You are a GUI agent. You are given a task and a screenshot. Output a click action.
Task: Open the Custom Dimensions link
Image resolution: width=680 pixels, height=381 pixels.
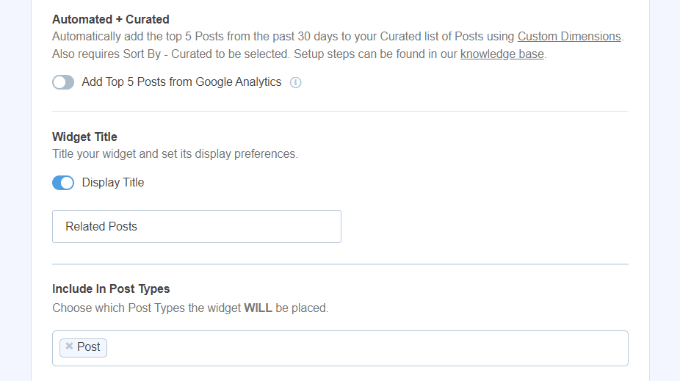tap(569, 36)
